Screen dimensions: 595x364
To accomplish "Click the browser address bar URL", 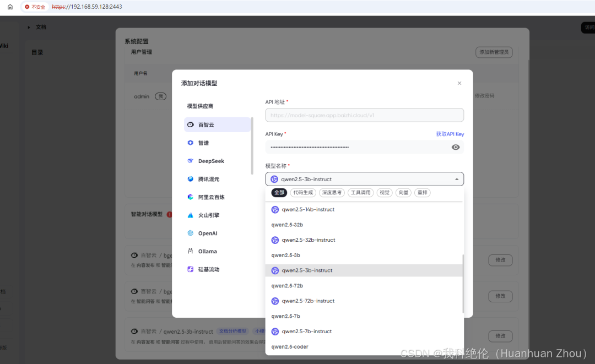I will click(87, 7).
